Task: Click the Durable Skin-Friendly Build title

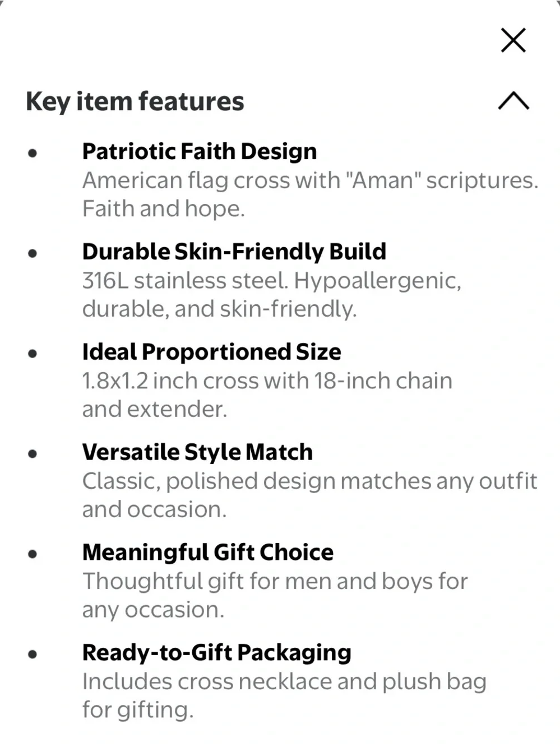Action: 234,252
